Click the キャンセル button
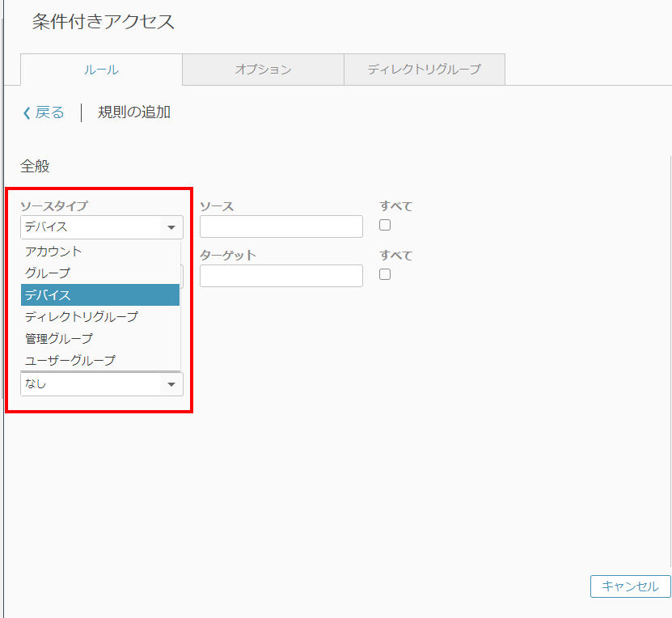 click(630, 586)
